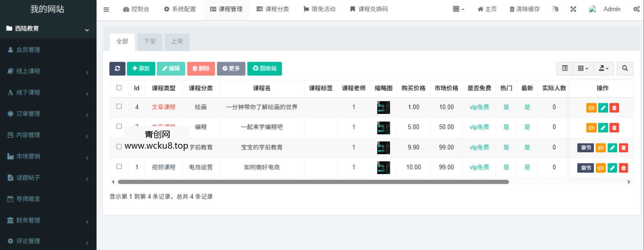This screenshot has height=250, width=644.
Task: Select the 上架 filter tab
Action: tap(177, 42)
